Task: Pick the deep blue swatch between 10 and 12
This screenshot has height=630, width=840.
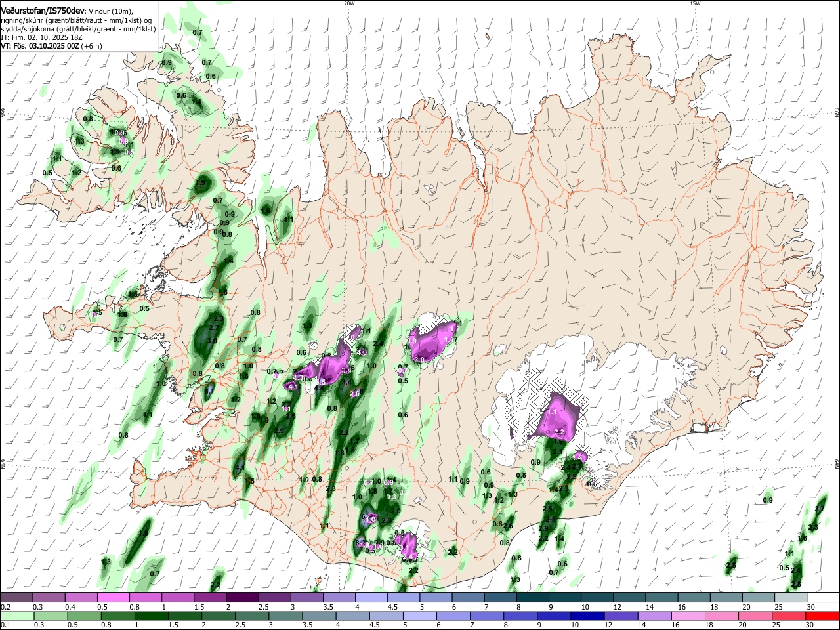Action: click(x=587, y=616)
